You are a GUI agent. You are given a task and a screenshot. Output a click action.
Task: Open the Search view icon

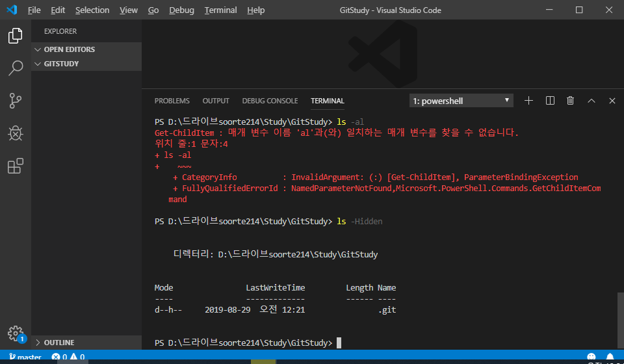[x=15, y=68]
